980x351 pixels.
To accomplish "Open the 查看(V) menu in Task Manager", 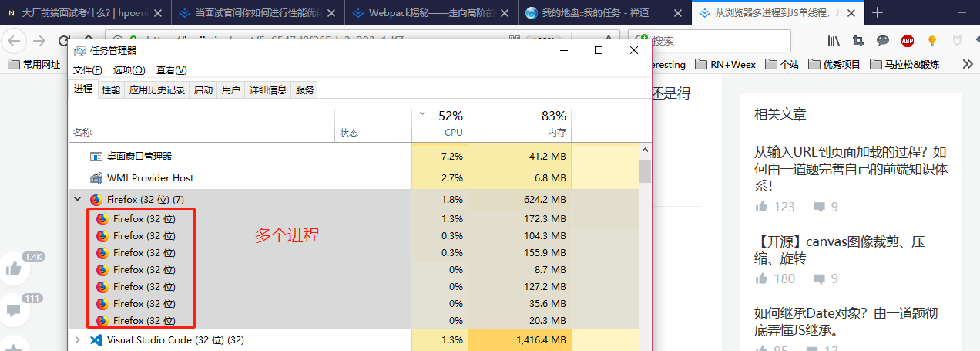I will click(x=171, y=70).
